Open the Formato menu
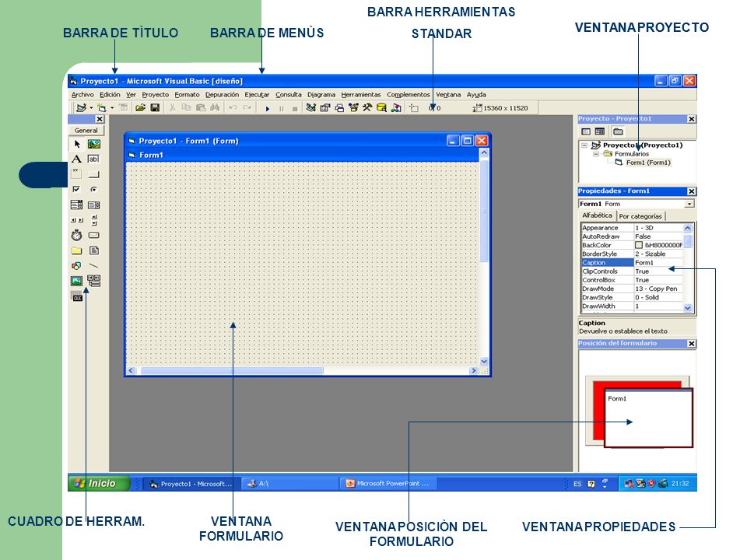The image size is (747, 560). [x=187, y=95]
